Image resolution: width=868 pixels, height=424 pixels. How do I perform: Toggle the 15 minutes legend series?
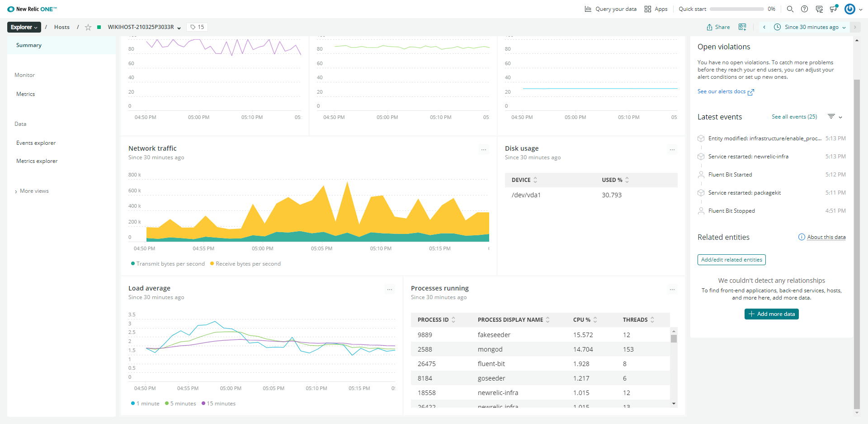219,404
